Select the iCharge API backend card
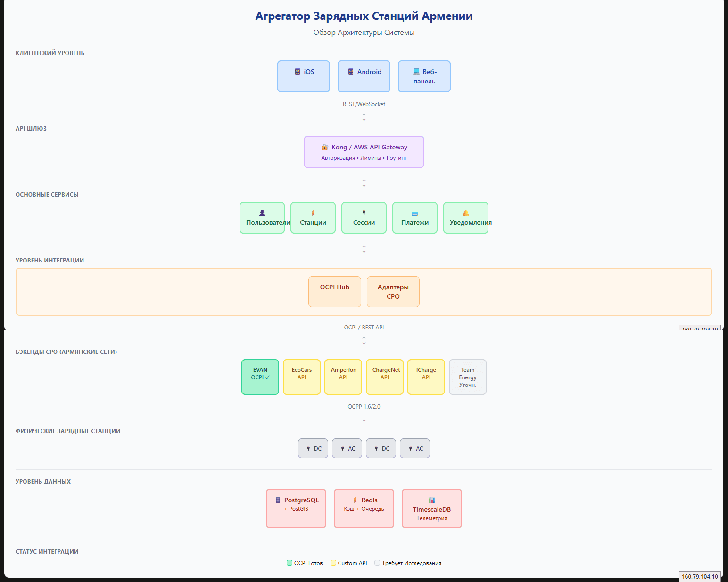This screenshot has height=582, width=728. pos(426,377)
